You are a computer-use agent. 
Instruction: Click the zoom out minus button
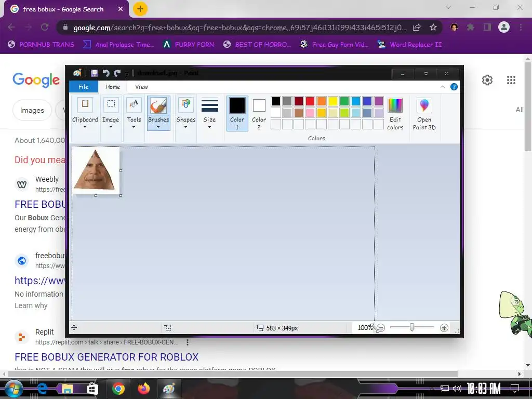tap(381, 328)
